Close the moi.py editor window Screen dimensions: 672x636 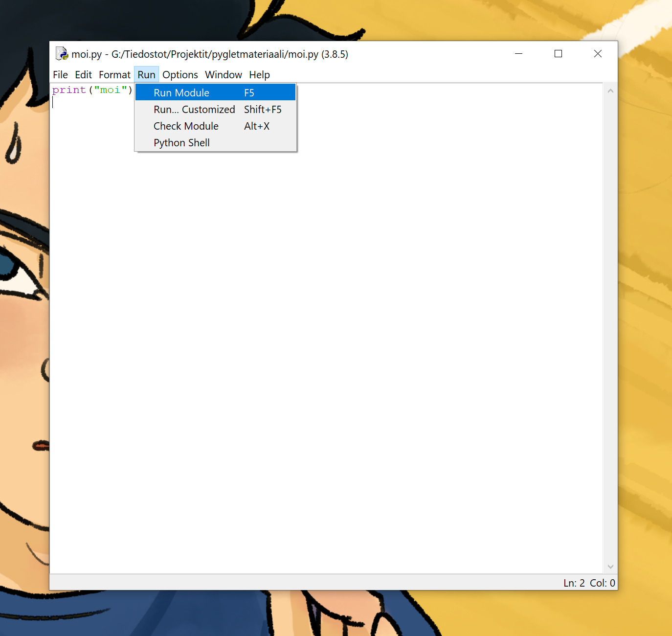tap(598, 53)
